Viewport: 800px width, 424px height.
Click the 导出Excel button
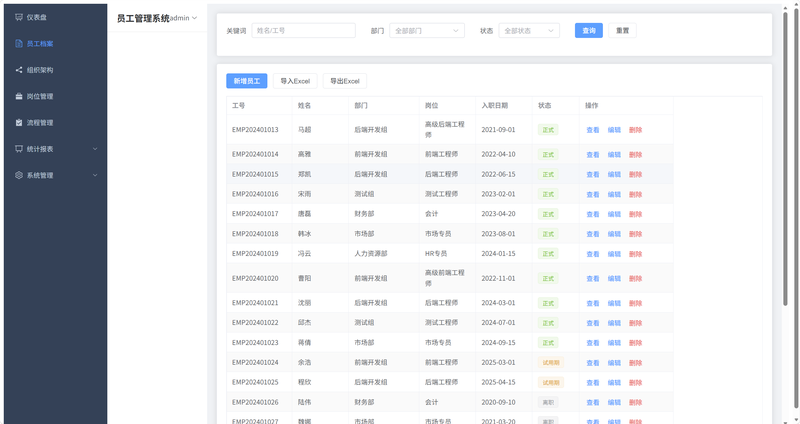345,81
